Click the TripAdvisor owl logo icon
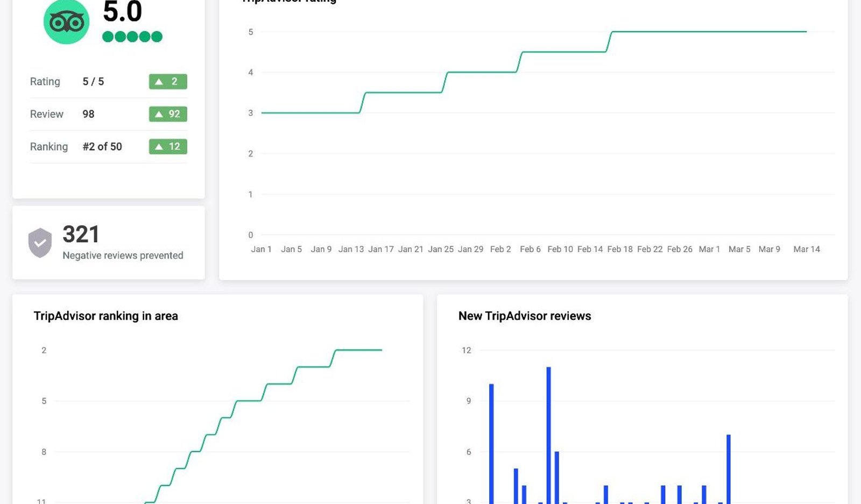This screenshot has width=861, height=504. 66,22
